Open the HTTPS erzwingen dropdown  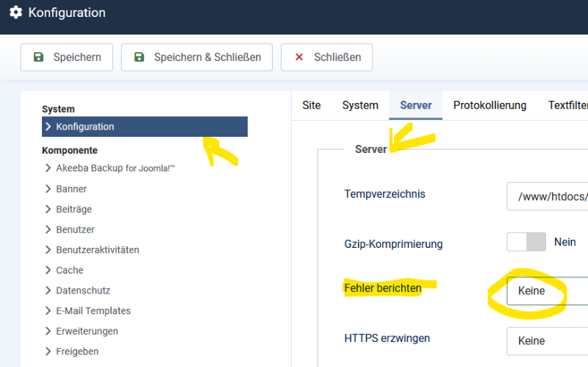click(548, 341)
